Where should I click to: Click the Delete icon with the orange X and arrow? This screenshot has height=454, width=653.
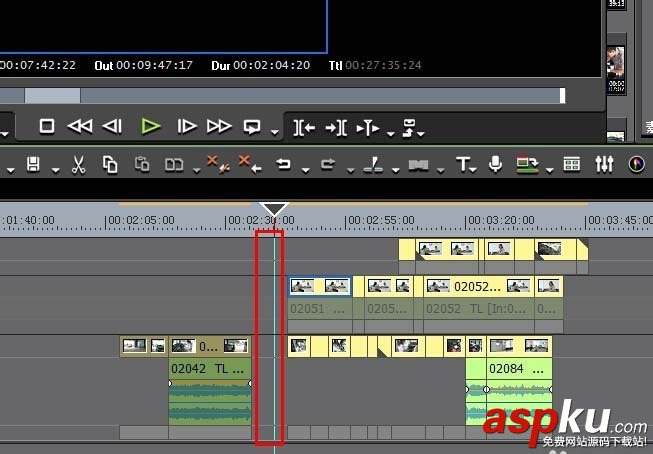250,164
